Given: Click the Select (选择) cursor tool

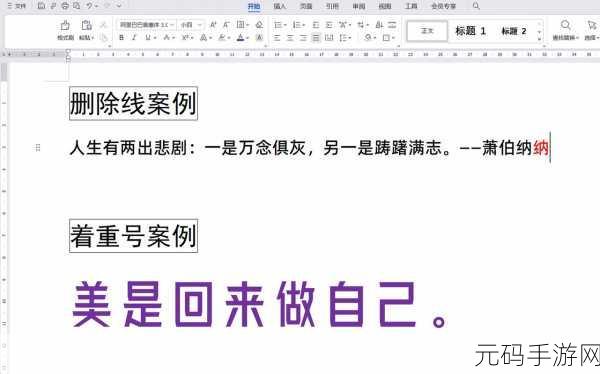Looking at the screenshot, I should tap(592, 30).
